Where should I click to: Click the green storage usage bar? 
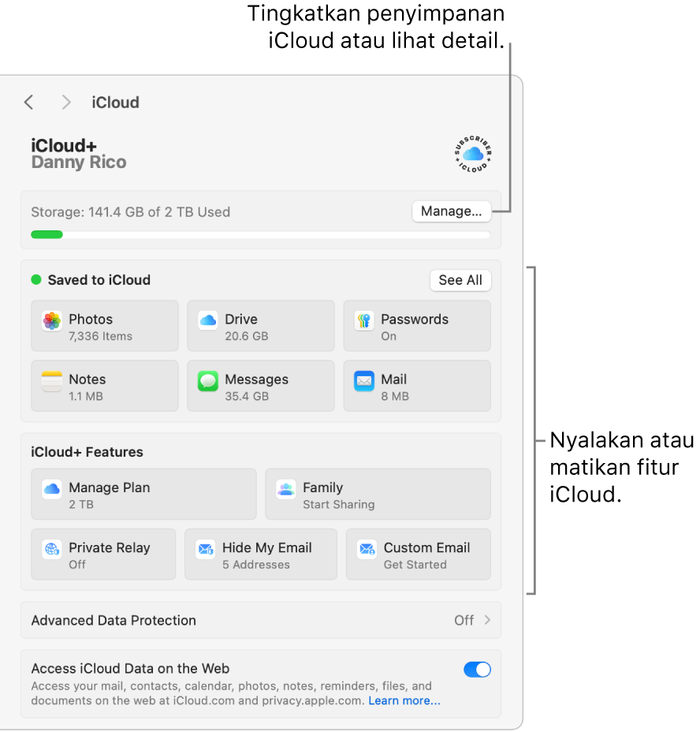click(x=47, y=235)
